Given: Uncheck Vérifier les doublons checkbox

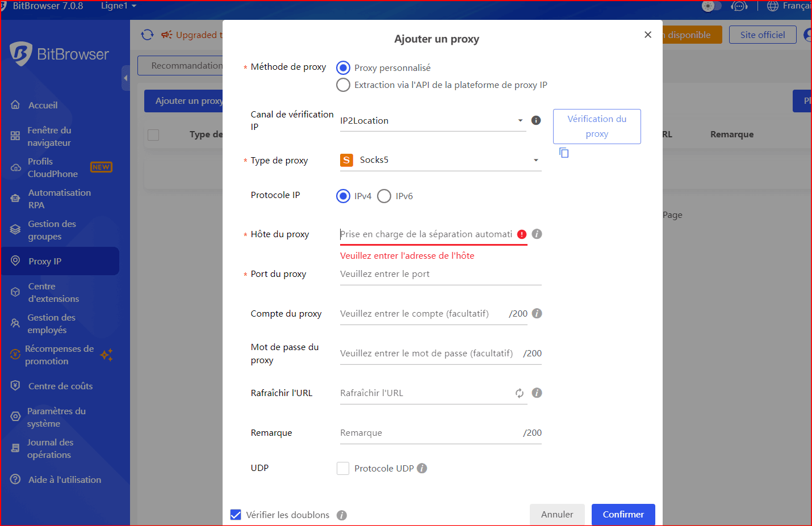Looking at the screenshot, I should coord(236,515).
